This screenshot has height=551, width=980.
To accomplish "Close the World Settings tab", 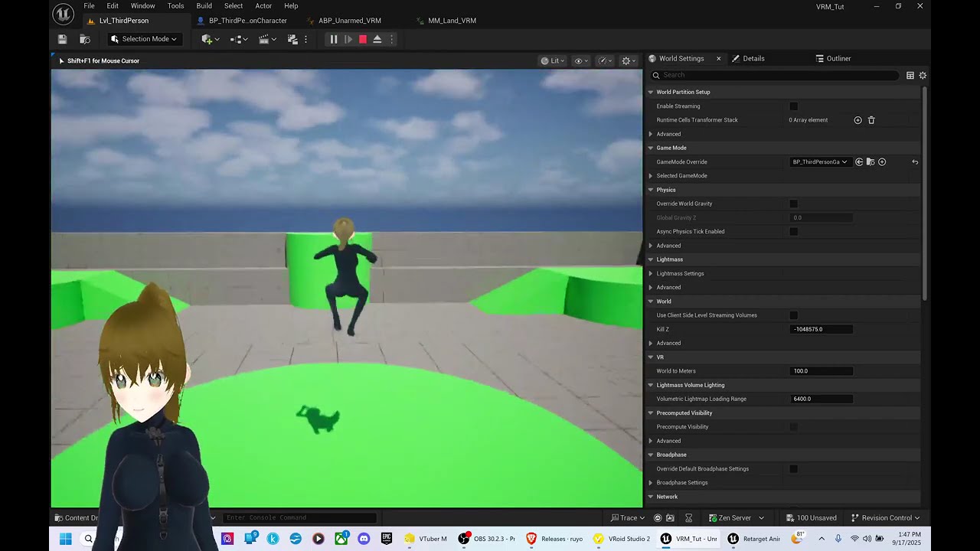I will coord(718,58).
